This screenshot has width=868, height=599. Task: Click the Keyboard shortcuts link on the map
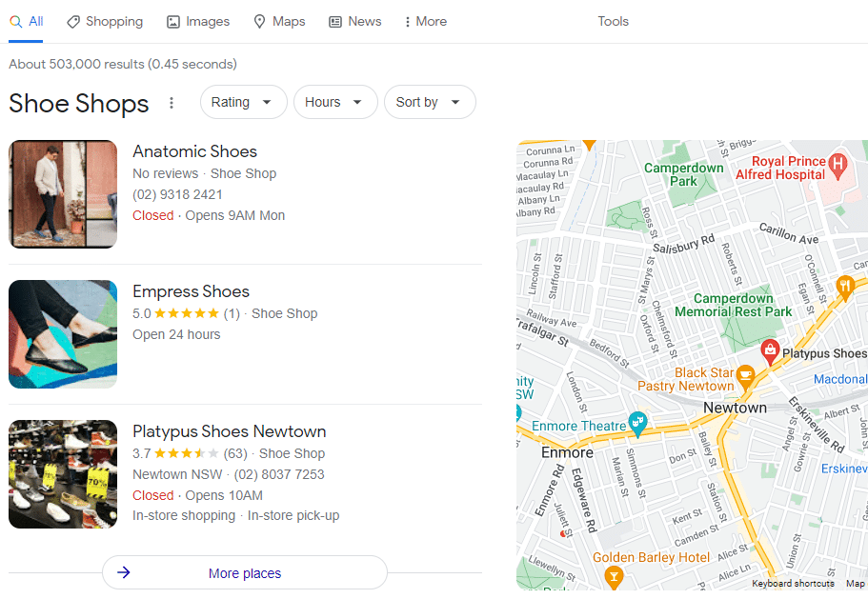(x=792, y=583)
